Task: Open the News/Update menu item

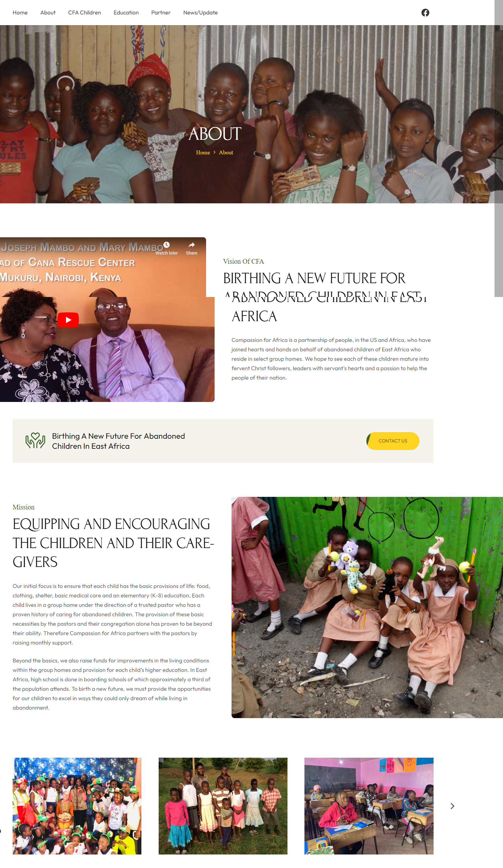Action: 200,13
